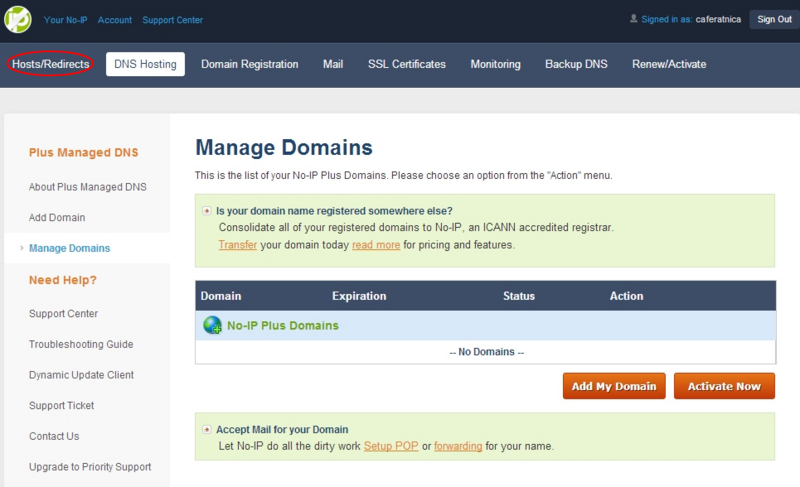The height and width of the screenshot is (487, 800).
Task: Go to the Renew/Activate tab
Action: click(669, 64)
